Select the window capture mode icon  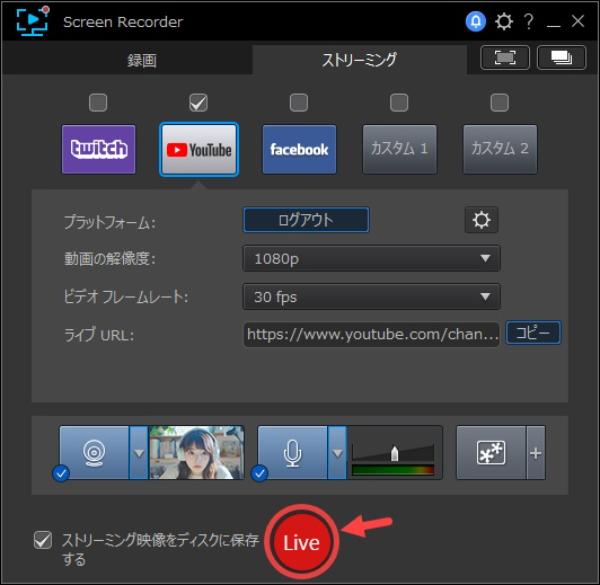tap(561, 58)
